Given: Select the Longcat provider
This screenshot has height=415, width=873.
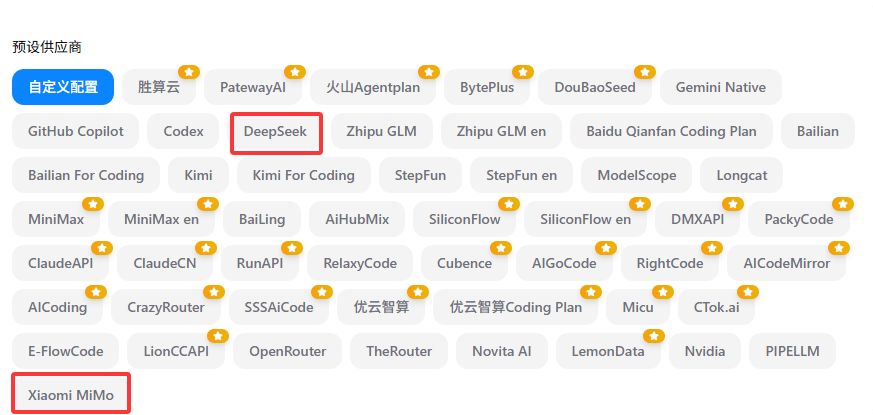Looking at the screenshot, I should tap(742, 175).
